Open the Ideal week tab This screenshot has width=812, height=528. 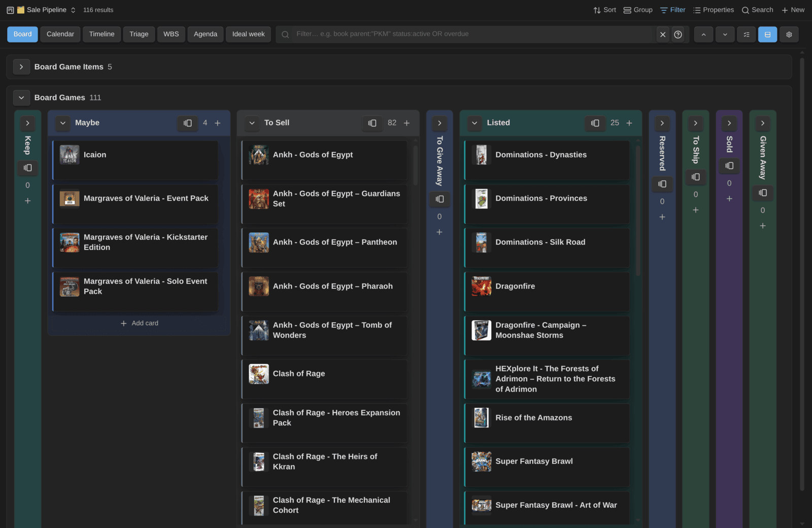(x=249, y=34)
